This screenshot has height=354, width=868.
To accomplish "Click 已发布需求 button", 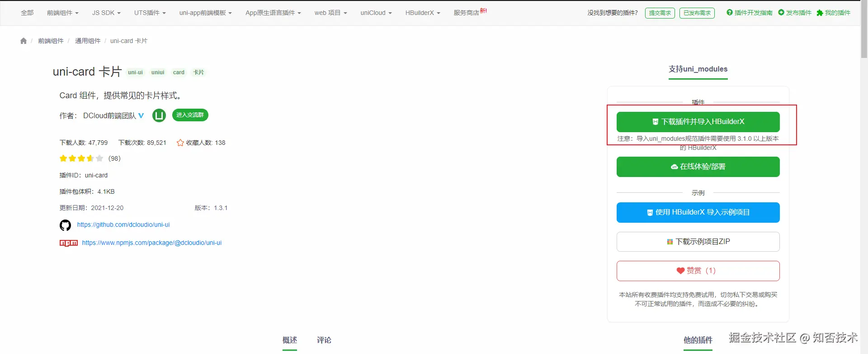I will click(697, 13).
